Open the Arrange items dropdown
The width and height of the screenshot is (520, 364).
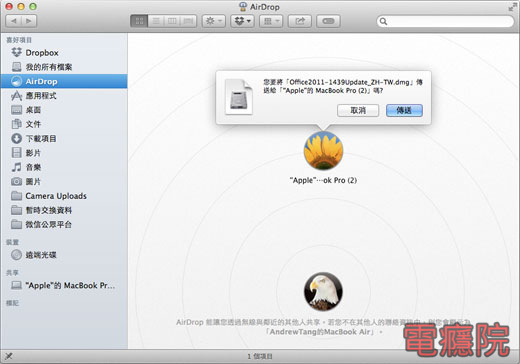click(271, 21)
